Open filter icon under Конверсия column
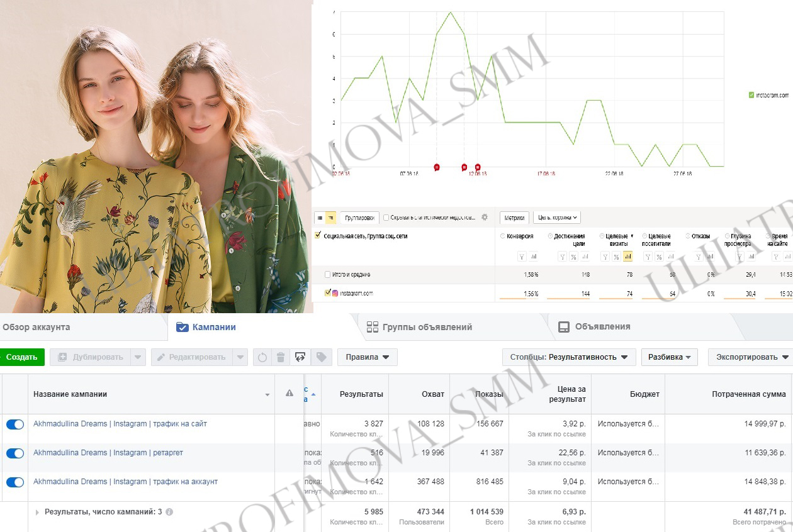 click(522, 257)
